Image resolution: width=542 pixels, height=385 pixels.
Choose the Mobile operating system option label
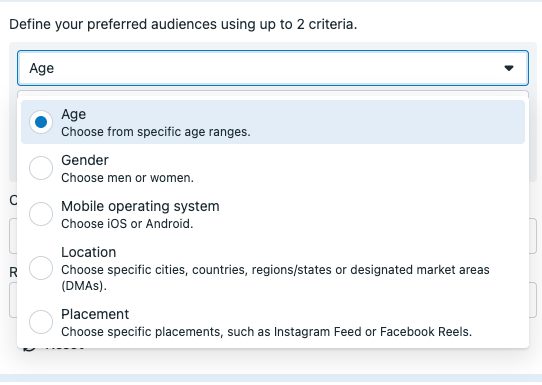click(x=140, y=206)
